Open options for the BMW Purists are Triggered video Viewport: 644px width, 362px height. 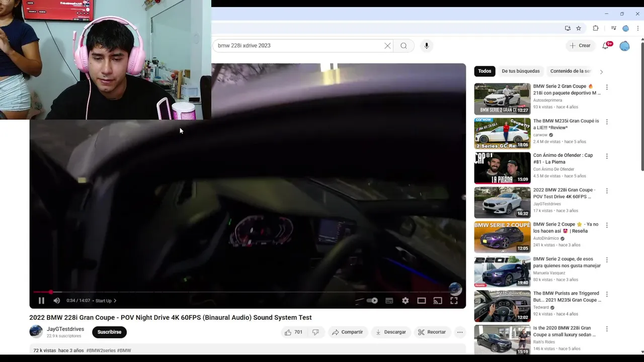[x=607, y=294]
